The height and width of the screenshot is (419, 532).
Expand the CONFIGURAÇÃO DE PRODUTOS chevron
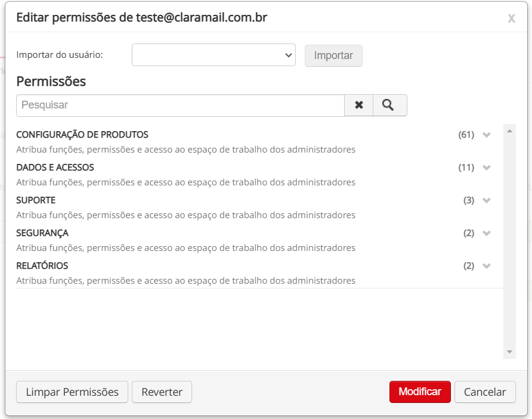coord(486,135)
